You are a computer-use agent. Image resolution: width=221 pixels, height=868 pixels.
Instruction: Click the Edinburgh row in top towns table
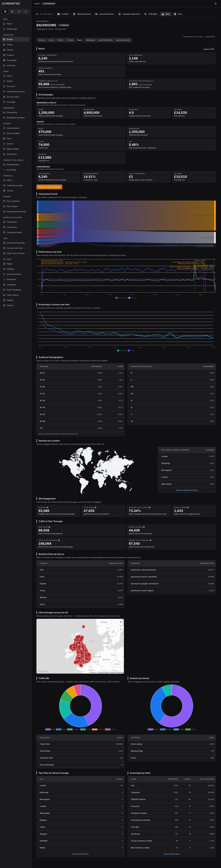187,463
